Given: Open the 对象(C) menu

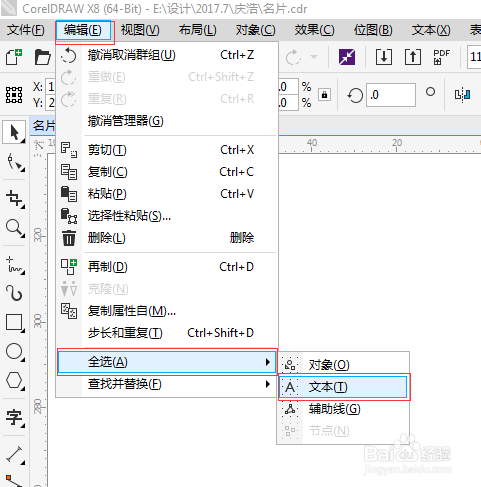Looking at the screenshot, I should point(255,30).
